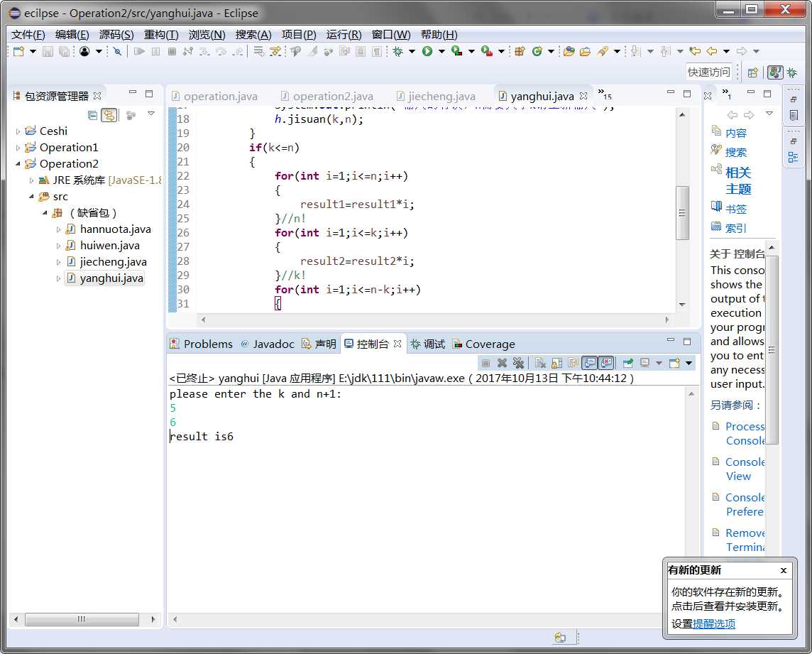The image size is (812, 654).
Task: Click Collapse All icon in package explorer
Action: pyautogui.click(x=92, y=115)
